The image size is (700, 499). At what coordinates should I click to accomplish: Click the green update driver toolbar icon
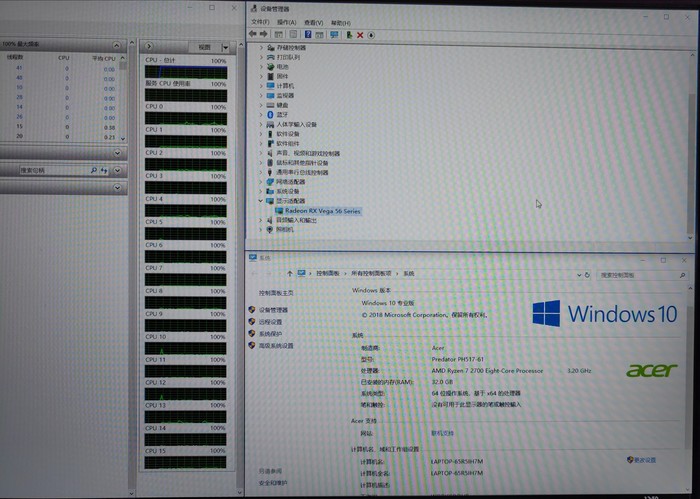point(349,35)
